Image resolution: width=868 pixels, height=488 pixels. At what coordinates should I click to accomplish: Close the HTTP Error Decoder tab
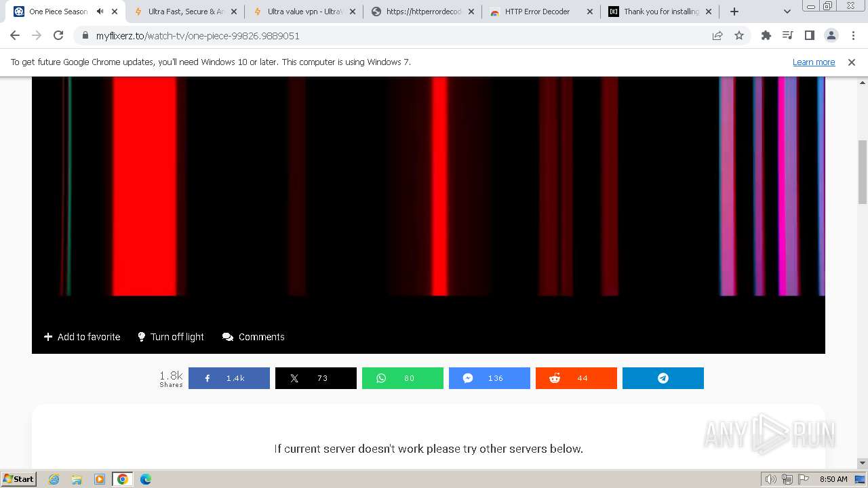pos(590,12)
